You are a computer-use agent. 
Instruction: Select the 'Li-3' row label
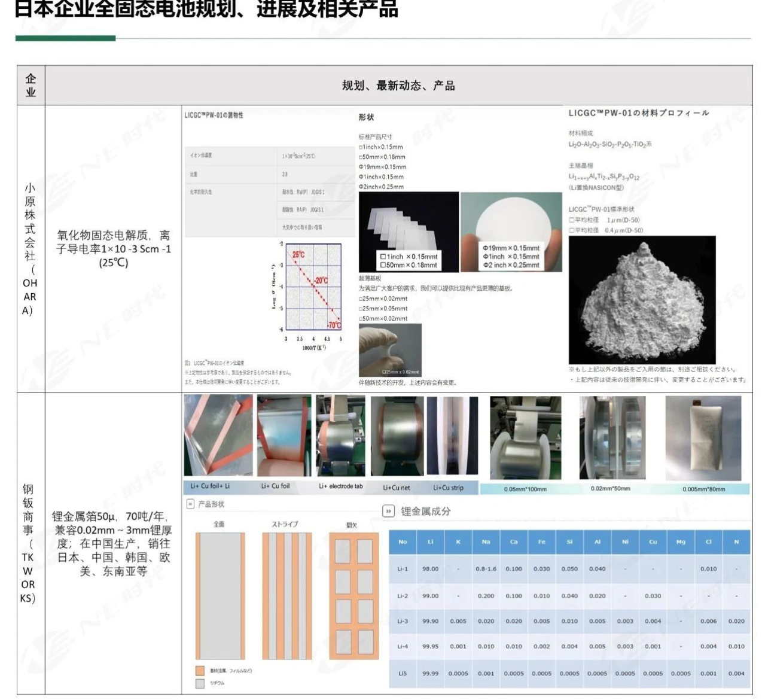click(403, 621)
